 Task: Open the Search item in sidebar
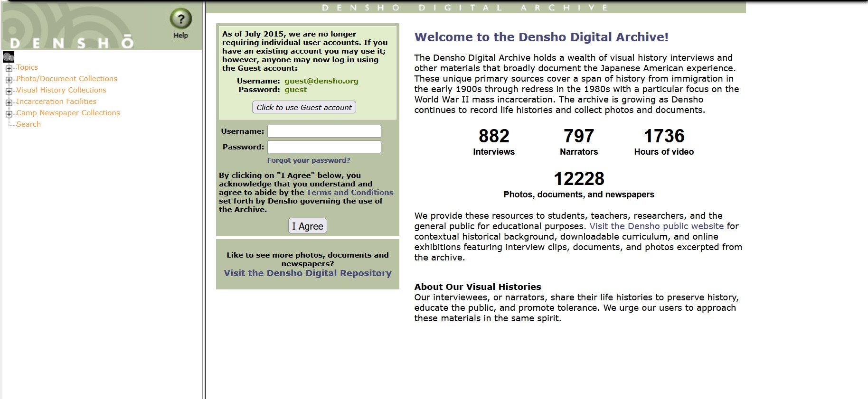(28, 124)
